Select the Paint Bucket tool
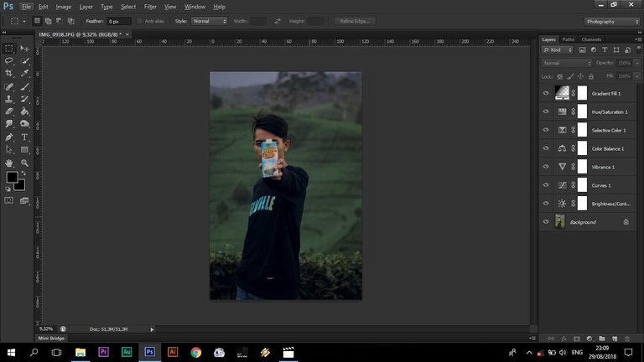This screenshot has height=362, width=644. pos(24,111)
